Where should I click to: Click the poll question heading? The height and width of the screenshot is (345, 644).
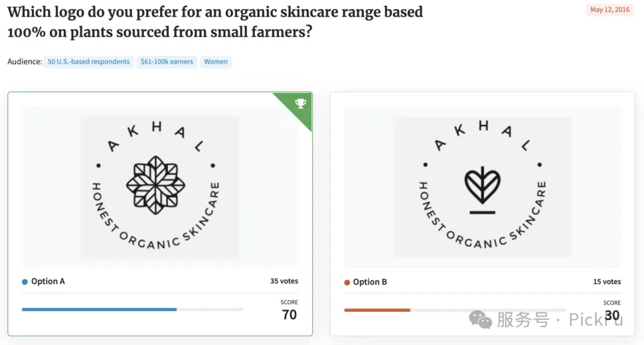[x=215, y=22]
